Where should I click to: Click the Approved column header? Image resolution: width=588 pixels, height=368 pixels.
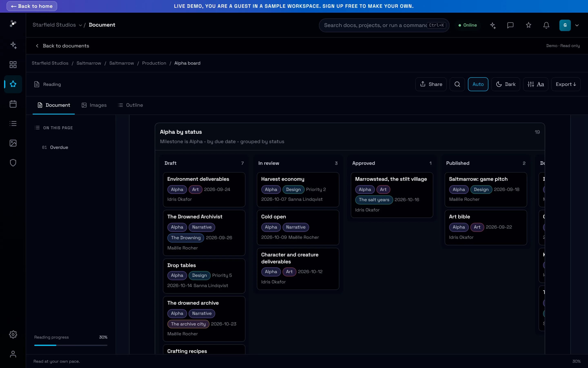(392, 163)
